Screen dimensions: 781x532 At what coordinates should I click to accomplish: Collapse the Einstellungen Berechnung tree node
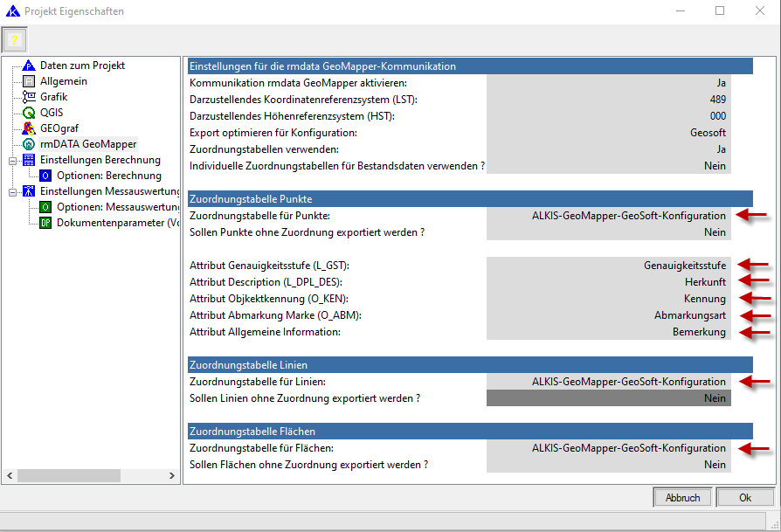12,161
